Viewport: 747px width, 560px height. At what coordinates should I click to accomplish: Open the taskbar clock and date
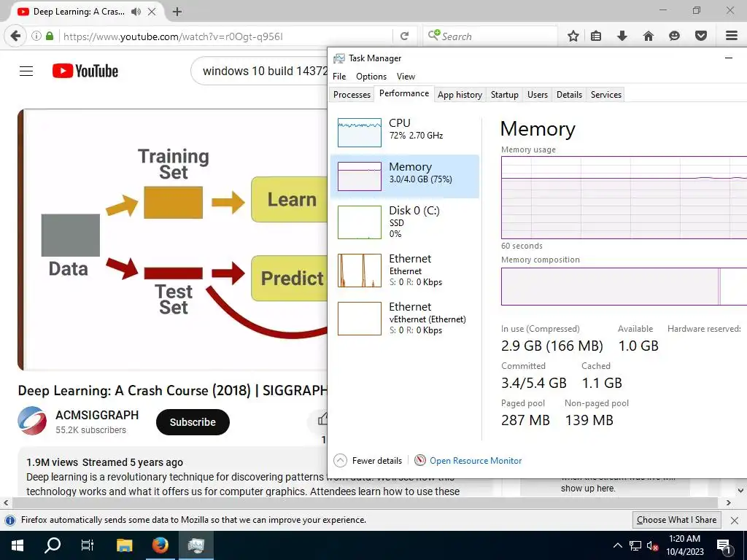685,545
